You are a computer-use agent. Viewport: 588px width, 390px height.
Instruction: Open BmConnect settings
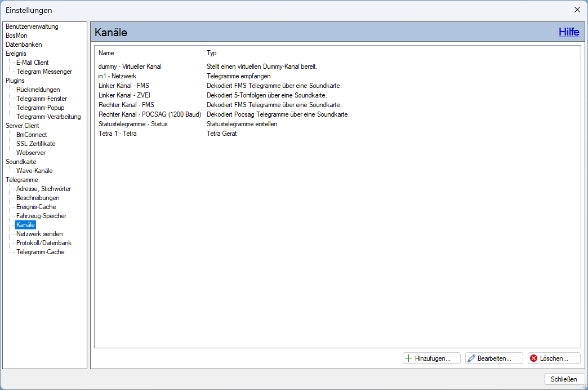click(x=32, y=135)
